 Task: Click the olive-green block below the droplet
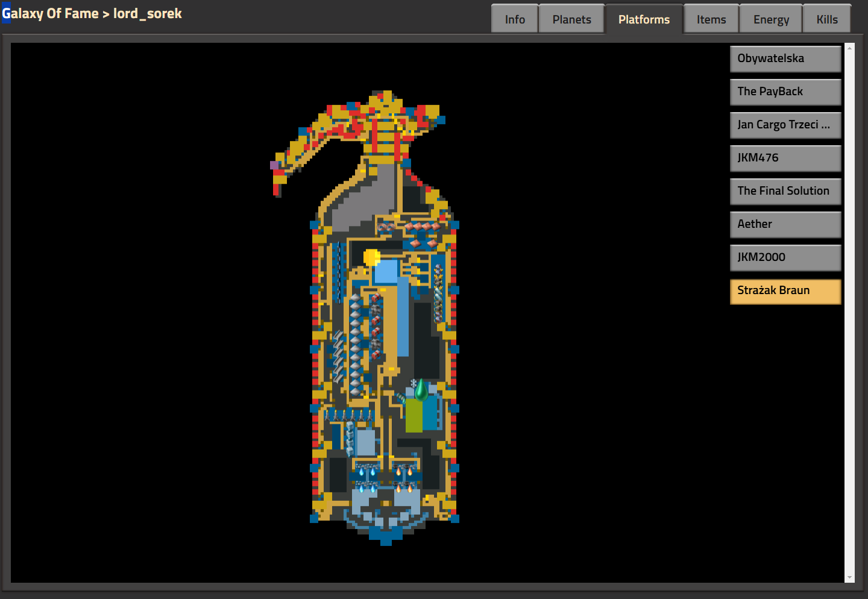click(x=414, y=415)
